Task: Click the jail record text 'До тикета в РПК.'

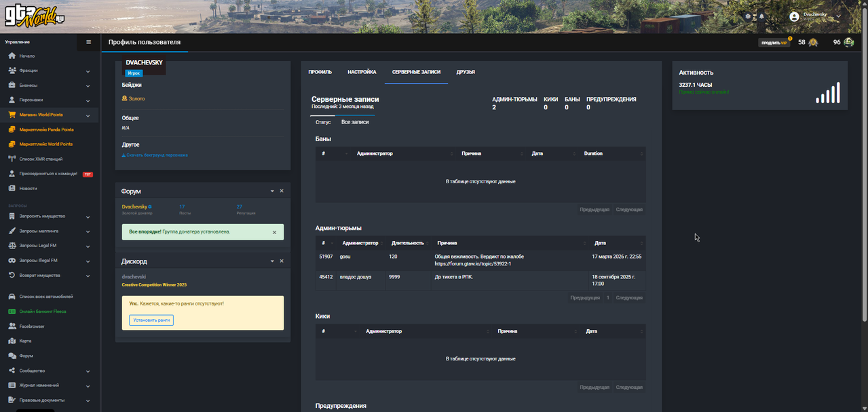Action: pos(453,277)
